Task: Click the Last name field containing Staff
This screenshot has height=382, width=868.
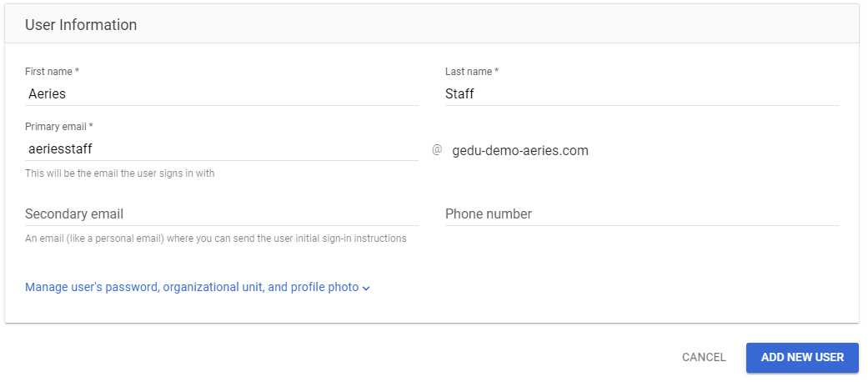Action: click(641, 94)
